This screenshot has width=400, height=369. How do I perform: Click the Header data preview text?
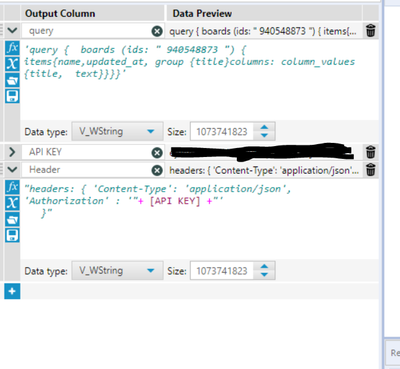(x=264, y=170)
